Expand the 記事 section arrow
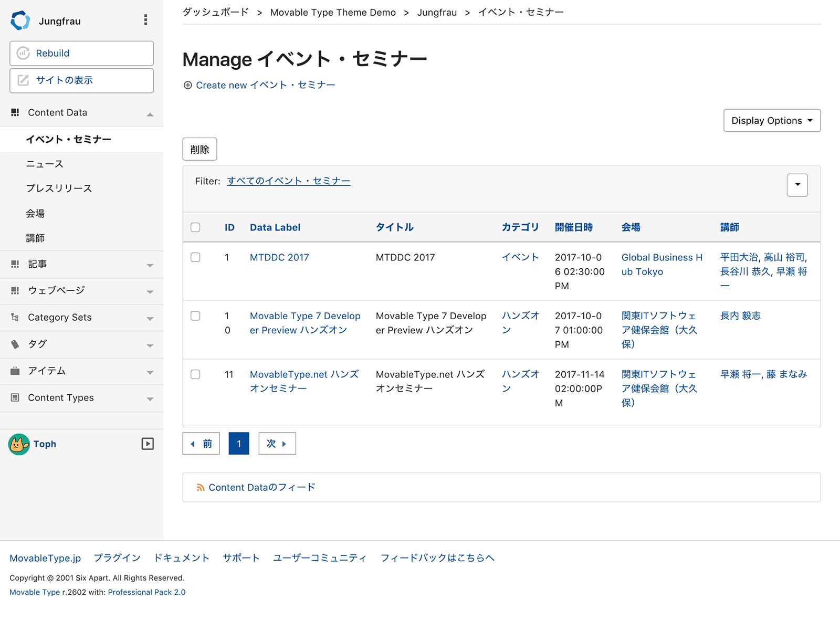Screen dimensions: 840x620 pos(150,266)
